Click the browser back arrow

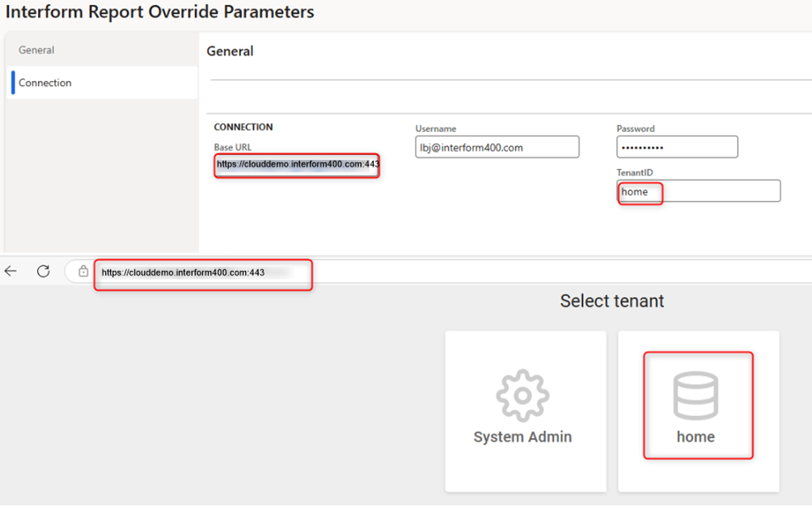pos(11,272)
